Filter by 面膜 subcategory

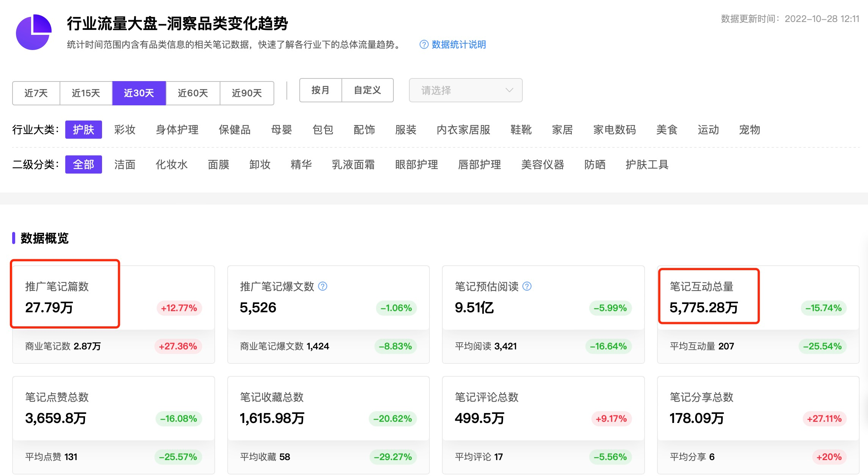(219, 164)
